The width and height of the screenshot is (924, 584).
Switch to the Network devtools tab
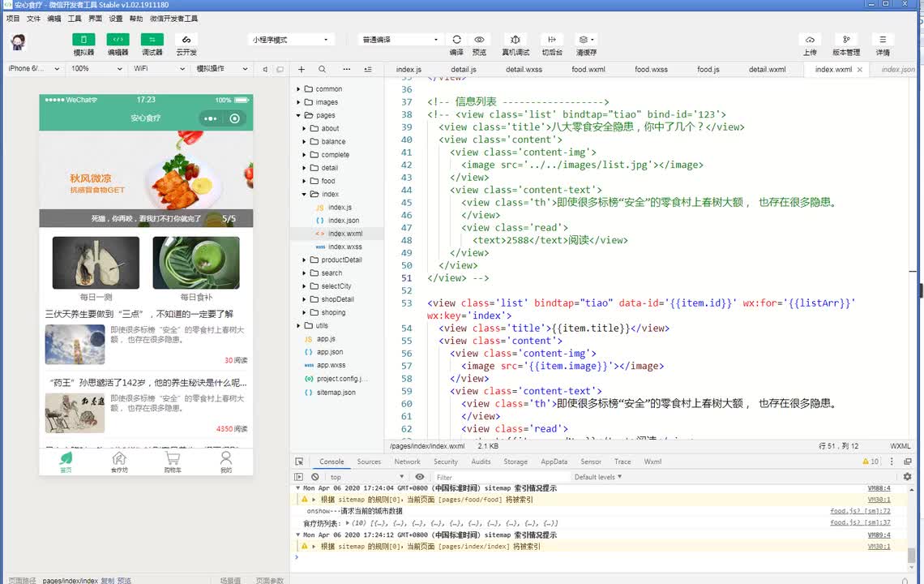point(407,462)
